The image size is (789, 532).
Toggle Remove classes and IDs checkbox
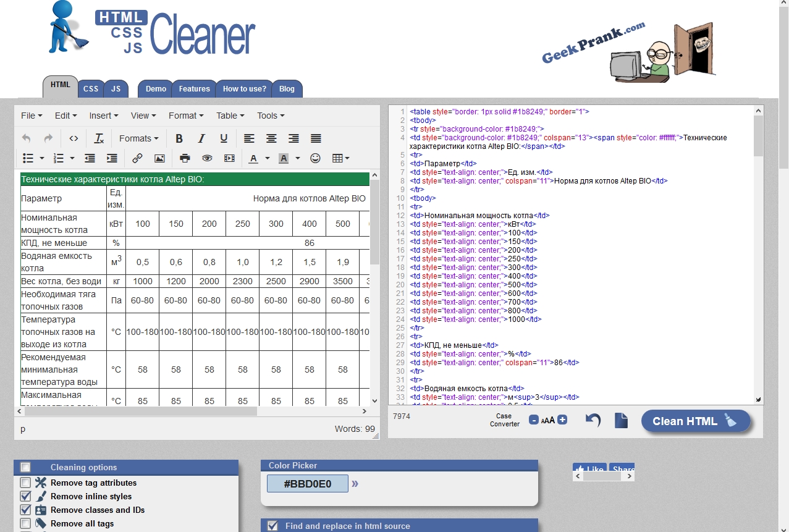point(25,510)
